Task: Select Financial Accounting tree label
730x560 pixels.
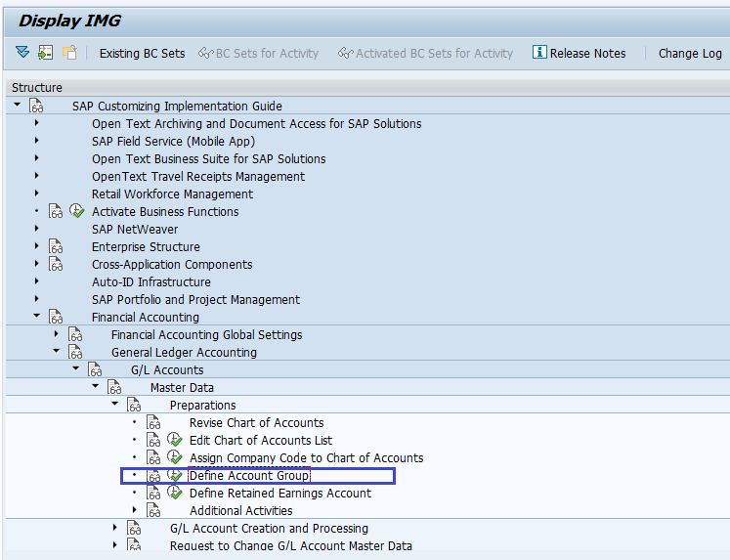Action: (146, 318)
